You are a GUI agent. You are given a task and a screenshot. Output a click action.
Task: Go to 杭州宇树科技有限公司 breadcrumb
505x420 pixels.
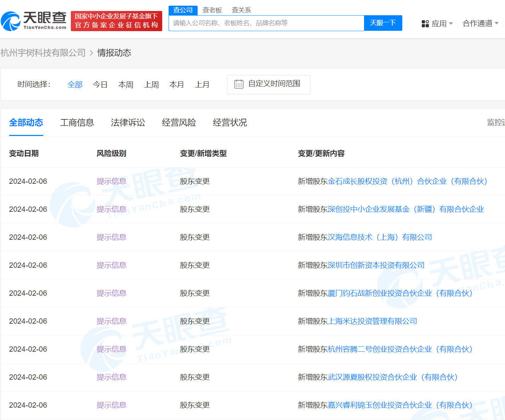43,53
